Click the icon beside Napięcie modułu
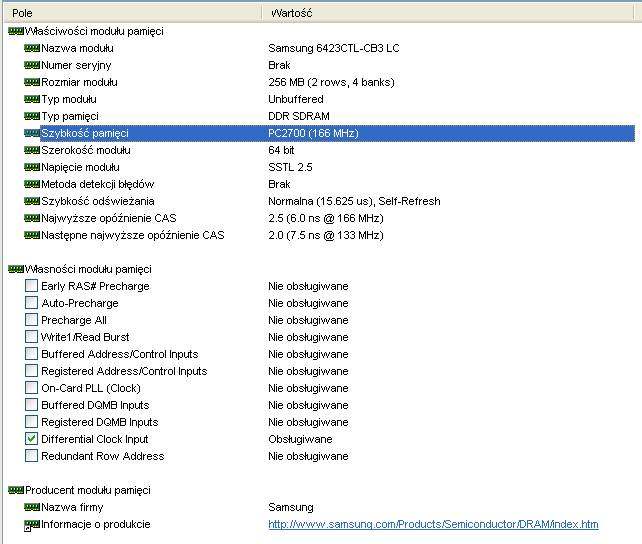This screenshot has width=642, height=544. point(32,167)
